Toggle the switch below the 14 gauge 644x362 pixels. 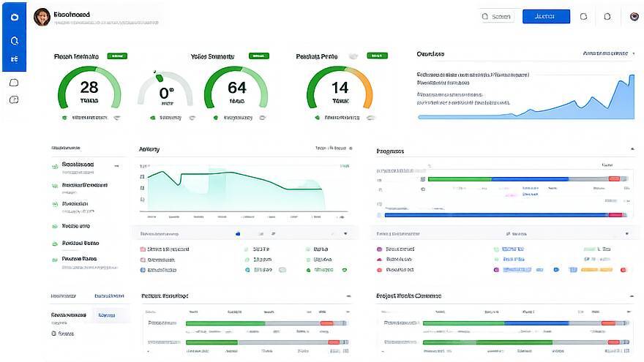(371, 118)
